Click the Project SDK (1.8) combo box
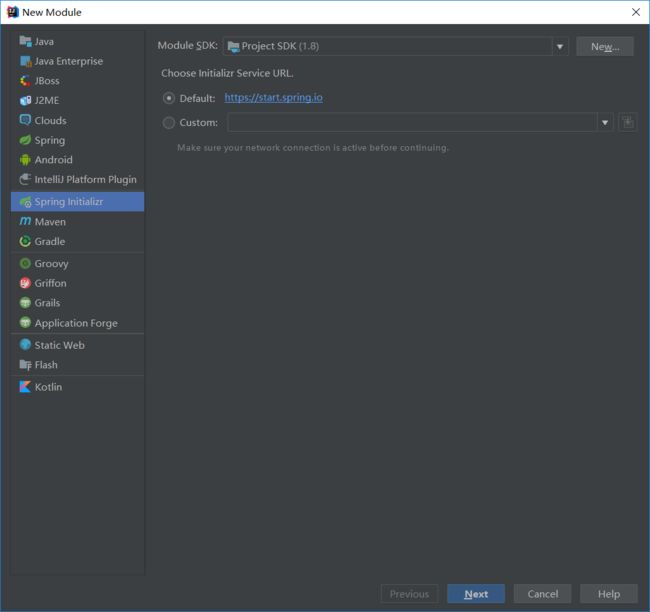The width and height of the screenshot is (650, 612). (386, 46)
